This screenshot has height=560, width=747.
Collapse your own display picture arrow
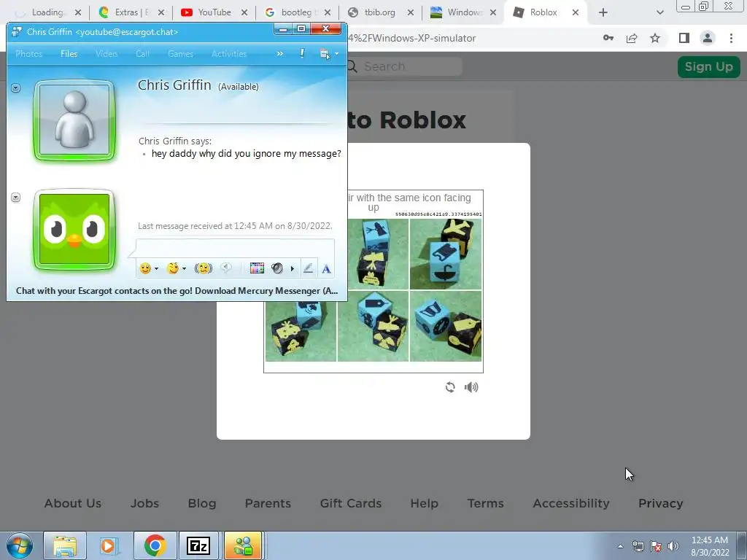click(16, 197)
